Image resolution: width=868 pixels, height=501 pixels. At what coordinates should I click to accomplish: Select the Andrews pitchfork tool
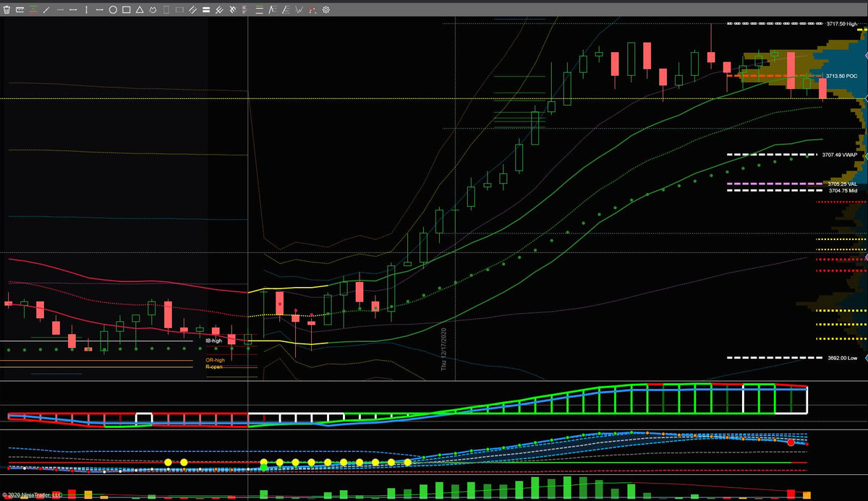click(219, 10)
